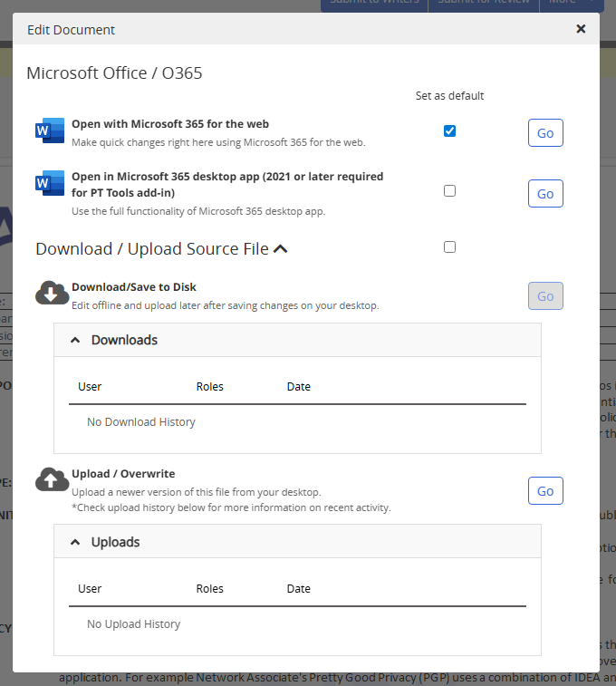Image resolution: width=616 pixels, height=686 pixels.
Task: Click 'No Upload History' text
Action: (x=133, y=623)
